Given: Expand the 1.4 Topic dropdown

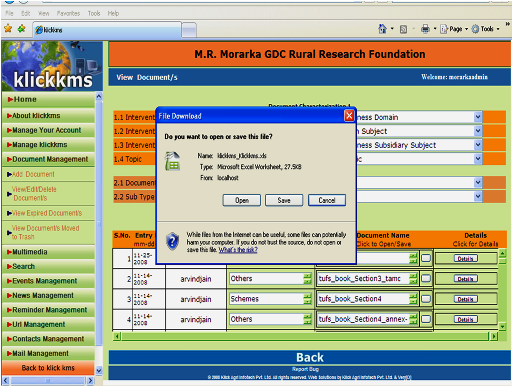Looking at the screenshot, I should point(478,159).
